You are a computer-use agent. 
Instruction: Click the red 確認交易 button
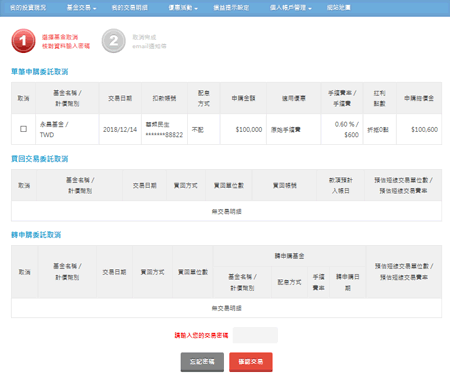tap(251, 362)
